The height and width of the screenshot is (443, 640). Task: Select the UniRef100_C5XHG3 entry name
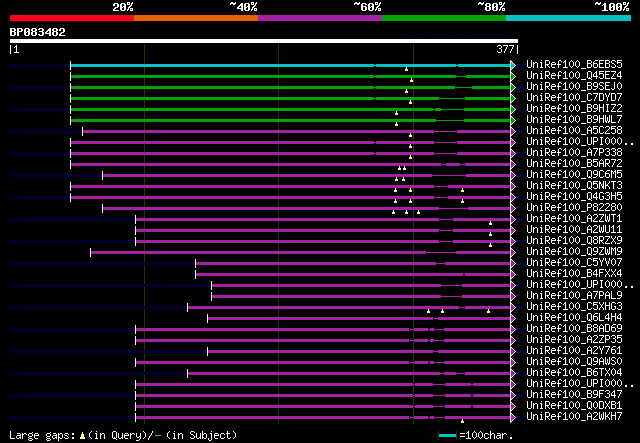574,307
